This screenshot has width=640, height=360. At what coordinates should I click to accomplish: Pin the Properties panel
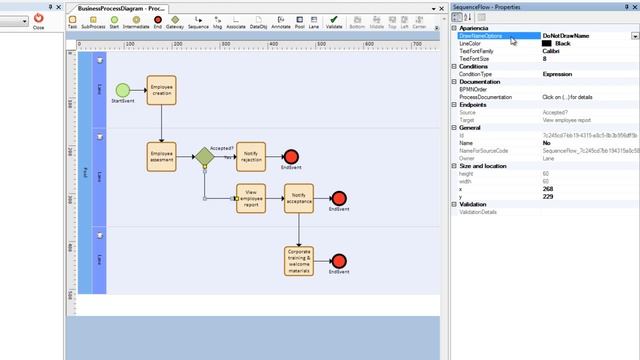pyautogui.click(x=627, y=7)
